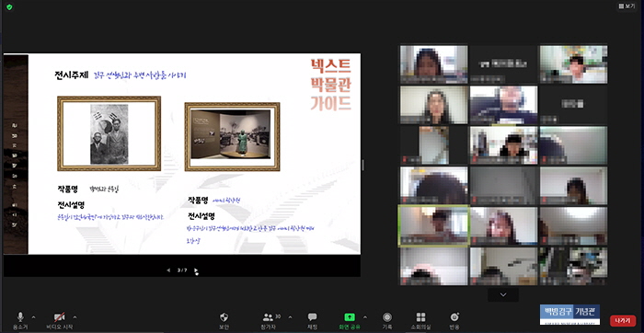
Task: Advance to the next slide arrow
Action: click(x=196, y=270)
